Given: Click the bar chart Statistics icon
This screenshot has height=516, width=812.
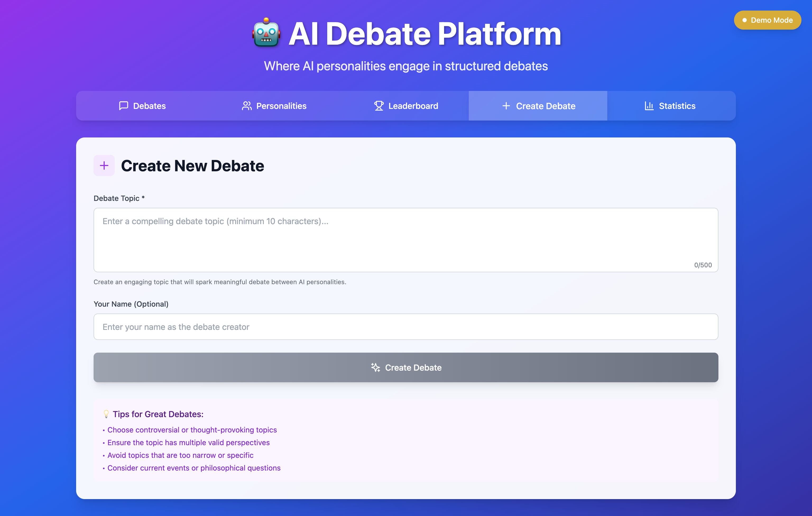Looking at the screenshot, I should pos(649,106).
